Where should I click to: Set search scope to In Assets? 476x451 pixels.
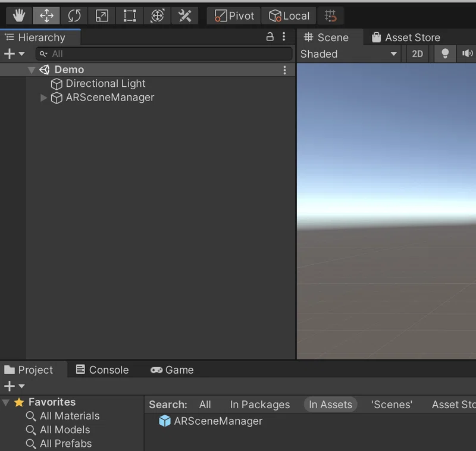pyautogui.click(x=330, y=405)
